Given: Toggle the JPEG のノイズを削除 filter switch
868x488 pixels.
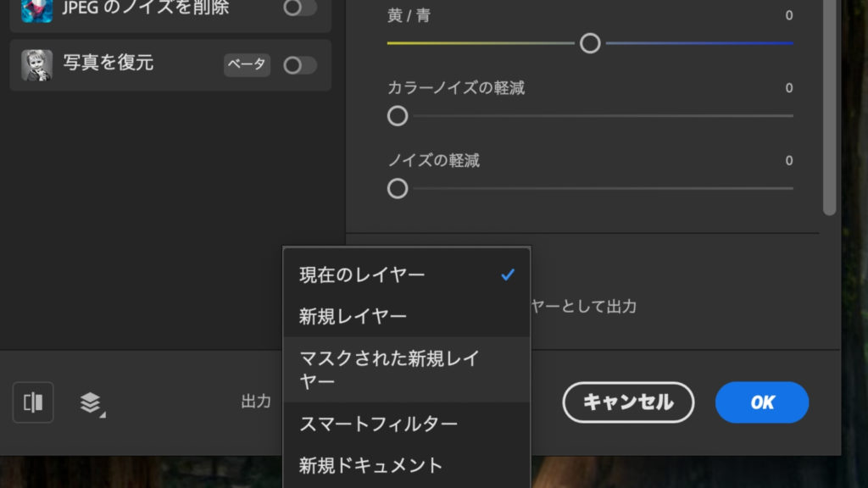Looking at the screenshot, I should [299, 8].
